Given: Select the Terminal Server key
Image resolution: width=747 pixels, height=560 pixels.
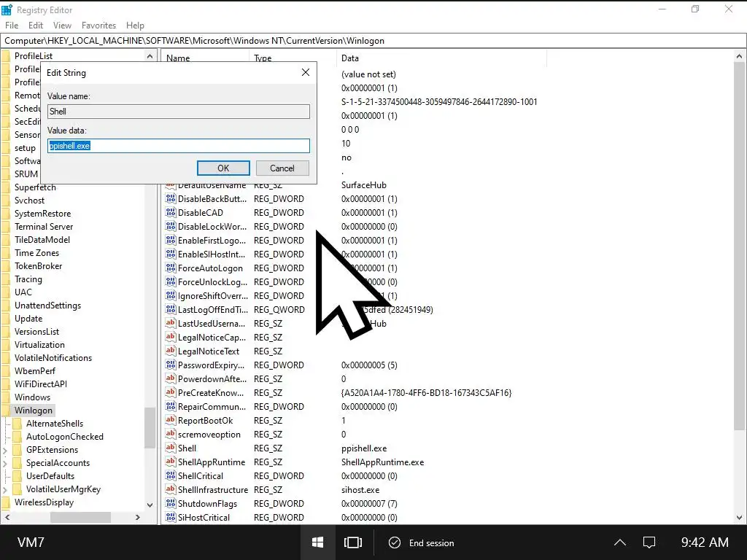Looking at the screenshot, I should [x=44, y=227].
